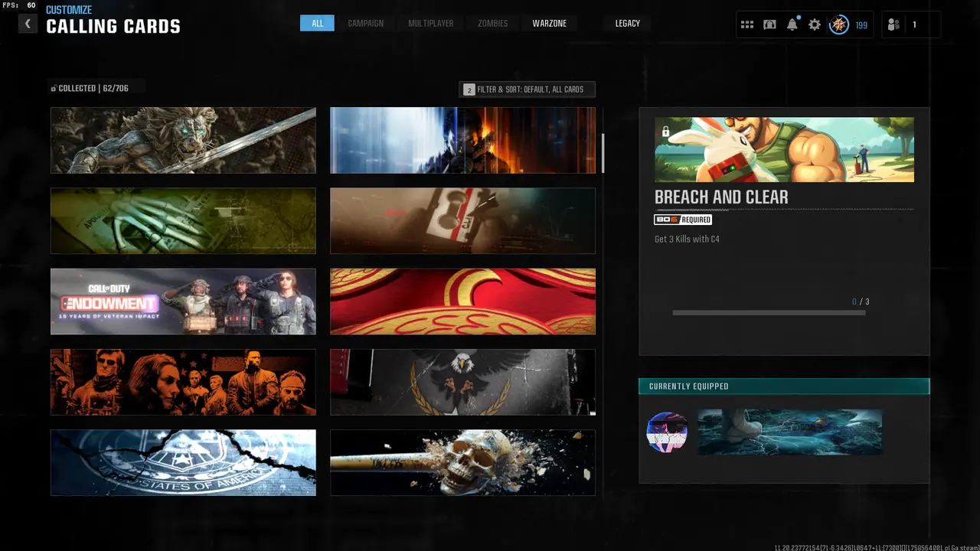Open the camera/headquarters icon in top bar
The height and width of the screenshot is (551, 980).
pos(769,24)
